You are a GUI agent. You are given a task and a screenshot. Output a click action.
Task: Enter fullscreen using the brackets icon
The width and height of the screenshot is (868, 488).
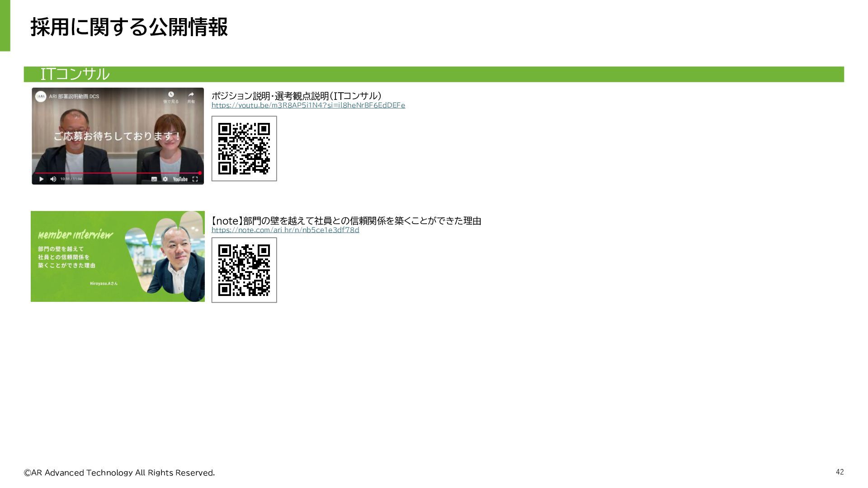[195, 179]
